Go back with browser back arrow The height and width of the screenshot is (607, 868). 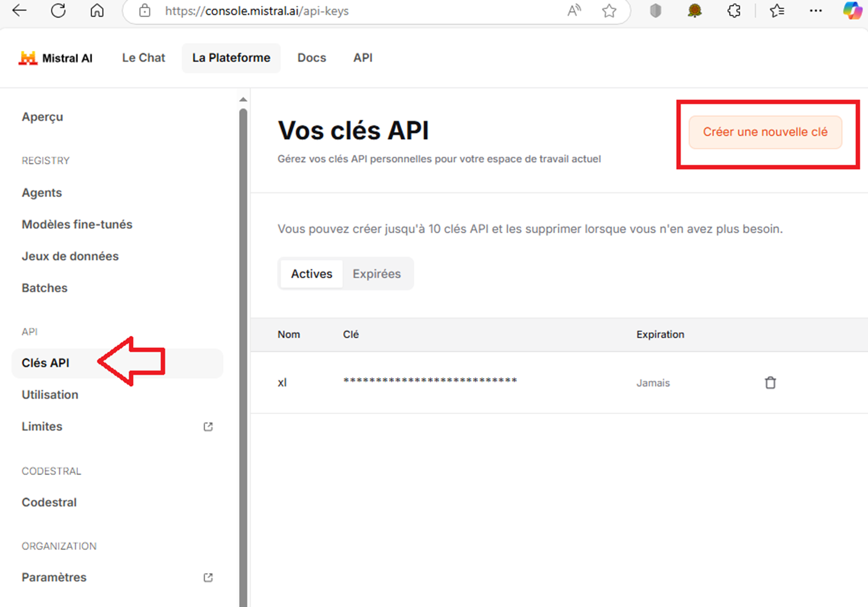point(20,11)
